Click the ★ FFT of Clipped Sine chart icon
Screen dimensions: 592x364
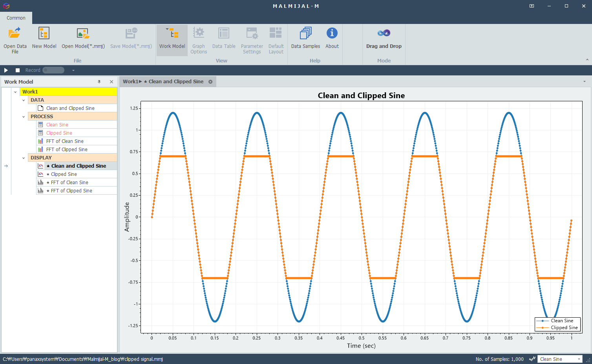click(x=40, y=190)
